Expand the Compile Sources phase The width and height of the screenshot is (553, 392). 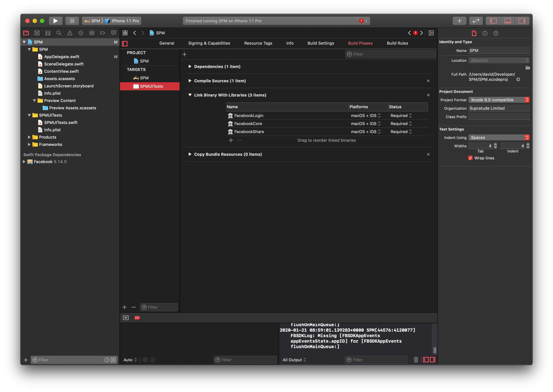[x=190, y=81]
